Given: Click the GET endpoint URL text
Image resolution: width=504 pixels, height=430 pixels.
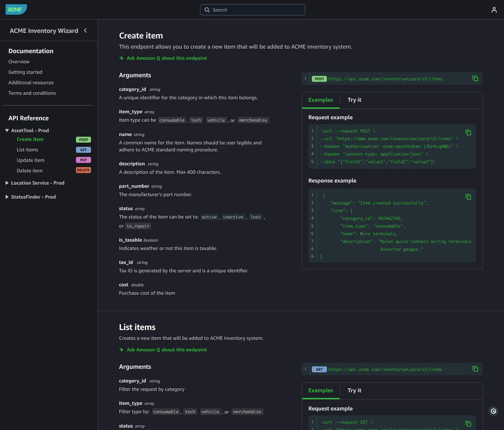Looking at the screenshot, I should (x=385, y=369).
